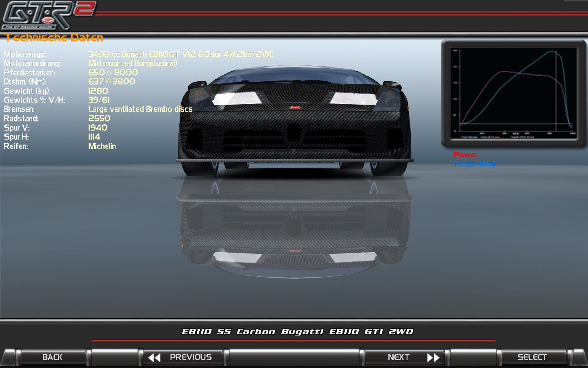Select the red Power legend label
Viewport: 588px width, 368px height.
pyautogui.click(x=465, y=155)
